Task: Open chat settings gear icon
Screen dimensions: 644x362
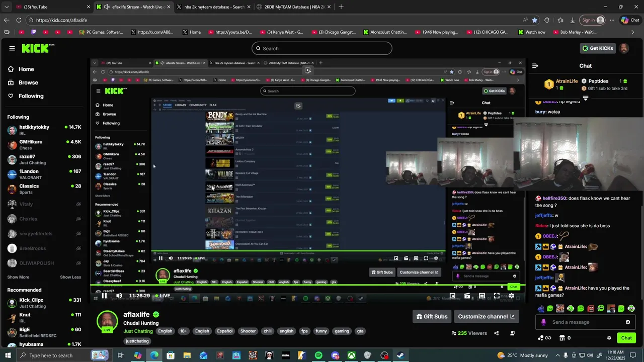Action: 609,338
